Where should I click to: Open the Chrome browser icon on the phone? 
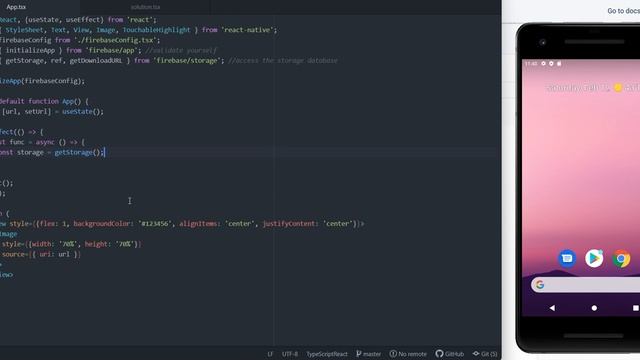tap(621, 258)
